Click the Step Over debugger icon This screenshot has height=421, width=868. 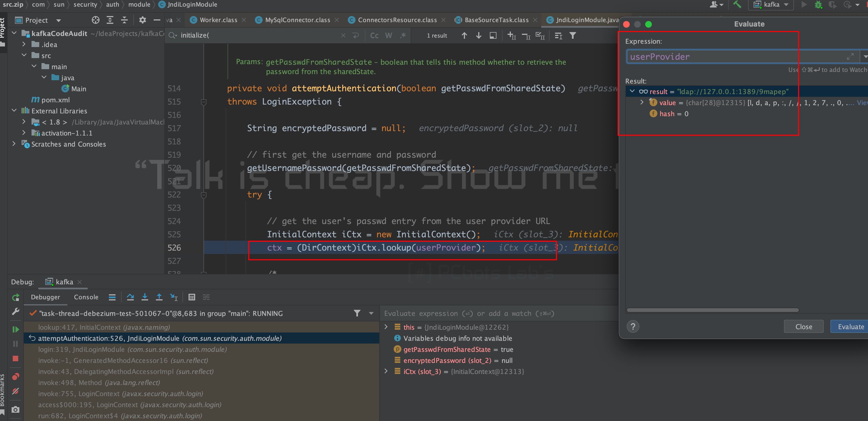click(x=130, y=297)
